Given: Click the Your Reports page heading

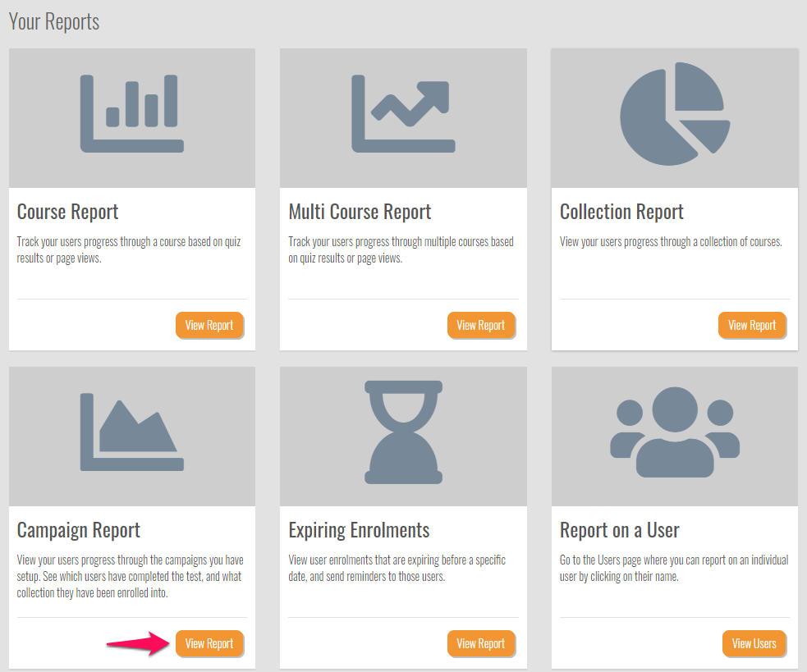Looking at the screenshot, I should (54, 21).
